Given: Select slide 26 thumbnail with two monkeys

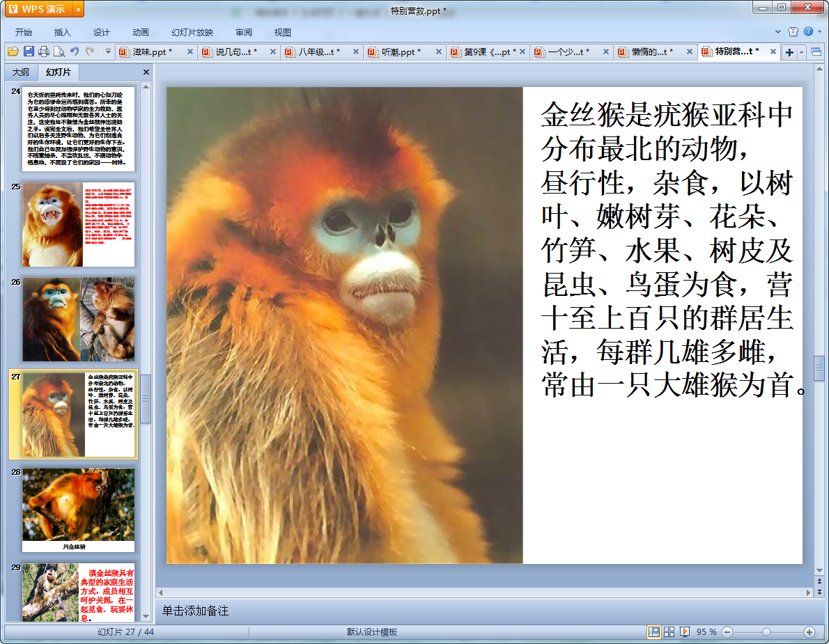Looking at the screenshot, I should (x=78, y=319).
